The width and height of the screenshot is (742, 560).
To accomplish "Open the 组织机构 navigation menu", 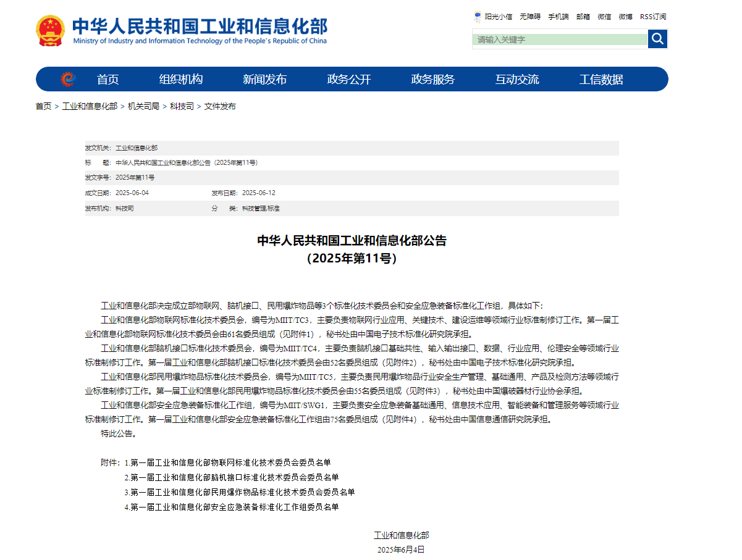I will pyautogui.click(x=180, y=79).
